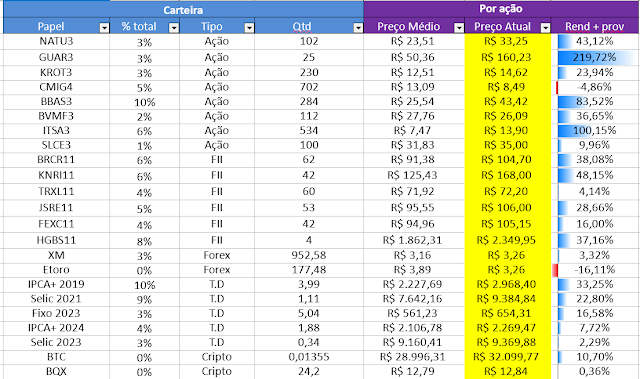Click the 9% total cell in Selic 2021 row
This screenshot has width=640, height=379.
click(144, 299)
